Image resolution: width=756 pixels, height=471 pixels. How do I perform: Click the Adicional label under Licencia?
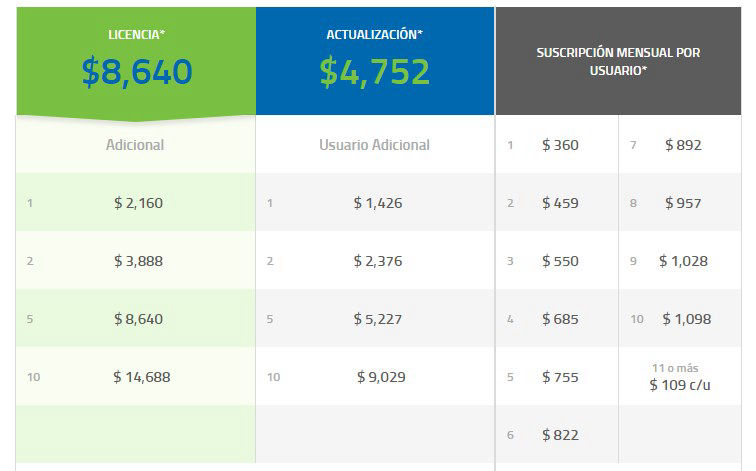(x=135, y=145)
